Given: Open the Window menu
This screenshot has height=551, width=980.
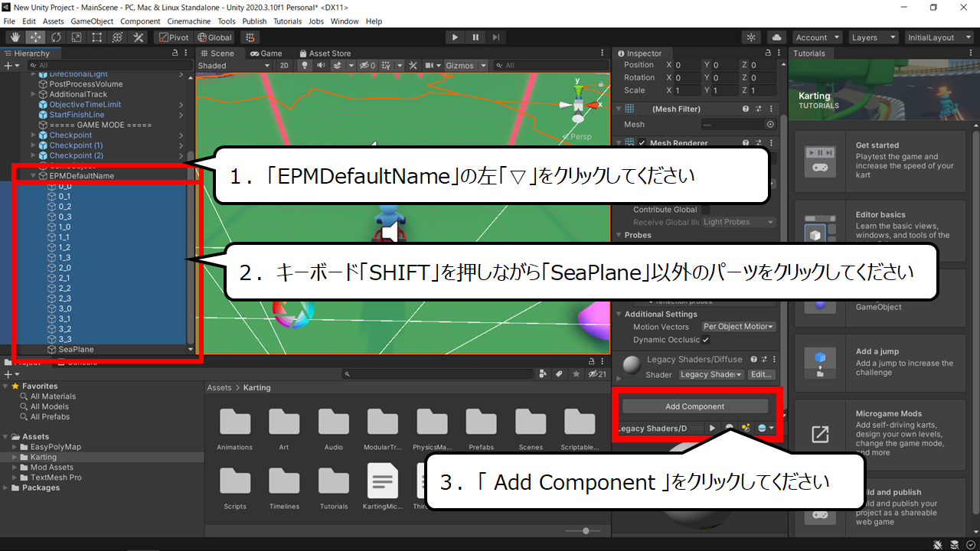Looking at the screenshot, I should [x=345, y=21].
